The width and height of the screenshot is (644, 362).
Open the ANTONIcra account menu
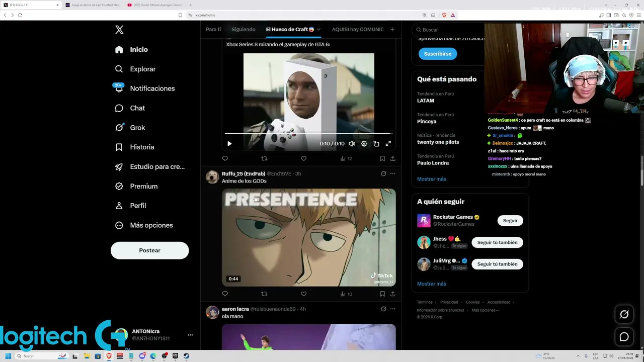[153, 335]
